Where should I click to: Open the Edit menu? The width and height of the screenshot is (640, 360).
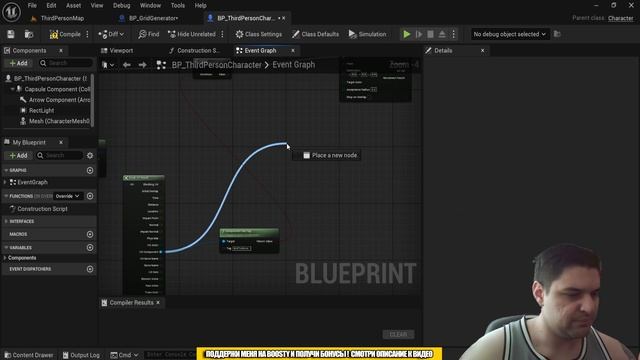point(51,5)
